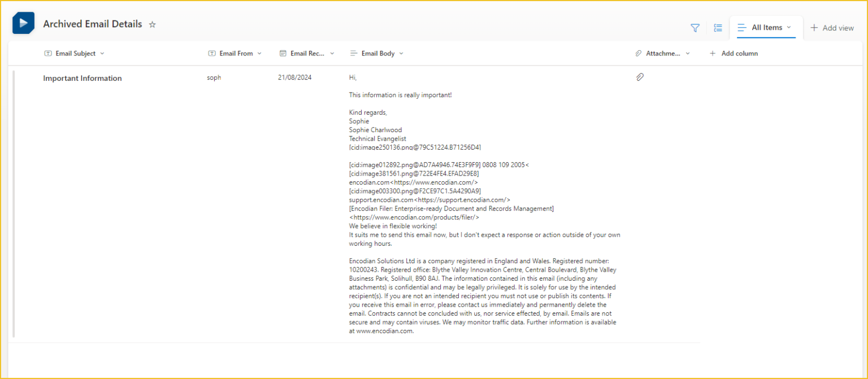This screenshot has height=379, width=868.
Task: Open the filter pane funnel icon
Action: click(x=695, y=27)
